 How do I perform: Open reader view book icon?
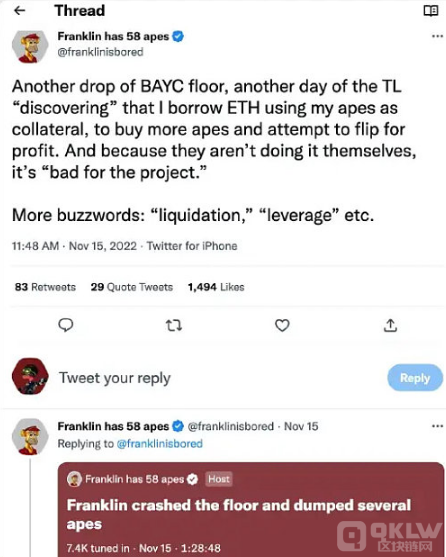click(x=431, y=11)
